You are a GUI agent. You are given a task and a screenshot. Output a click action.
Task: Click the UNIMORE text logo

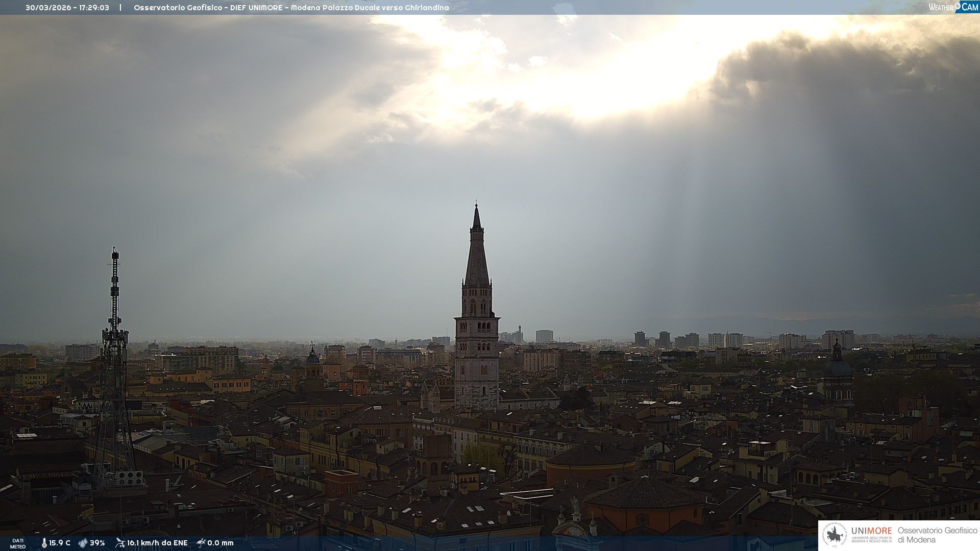pos(871,531)
